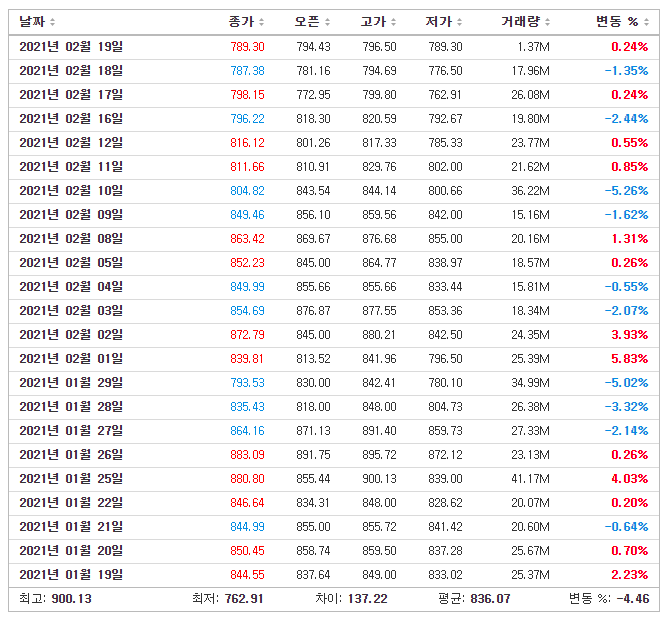This screenshot has width=667, height=620.
Task: Select the date 2021년 01월 26일
Action: pyautogui.click(x=71, y=455)
